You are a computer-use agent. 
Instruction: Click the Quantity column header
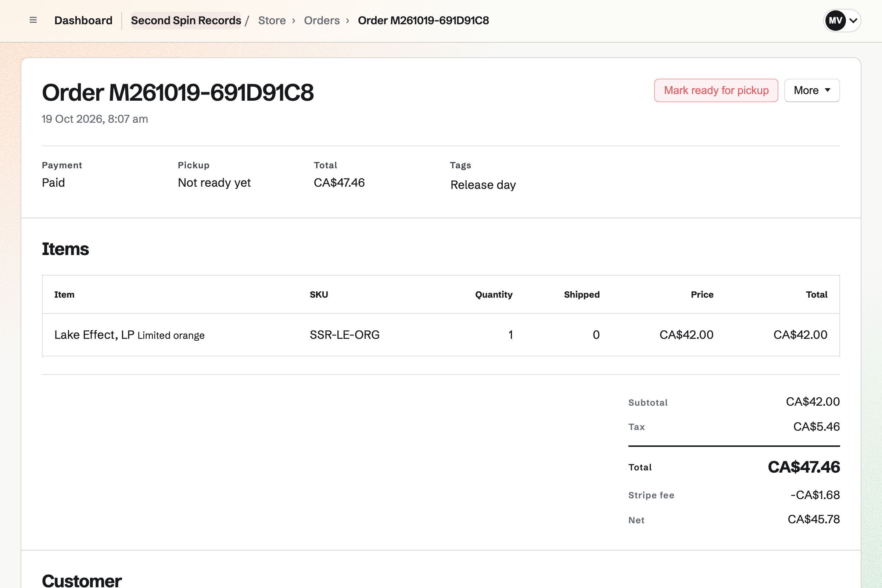tap(494, 294)
